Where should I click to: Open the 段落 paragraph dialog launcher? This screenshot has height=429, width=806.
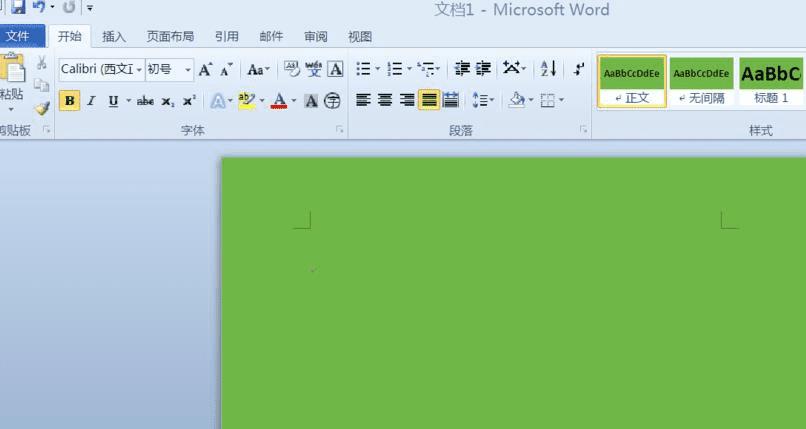tap(583, 130)
